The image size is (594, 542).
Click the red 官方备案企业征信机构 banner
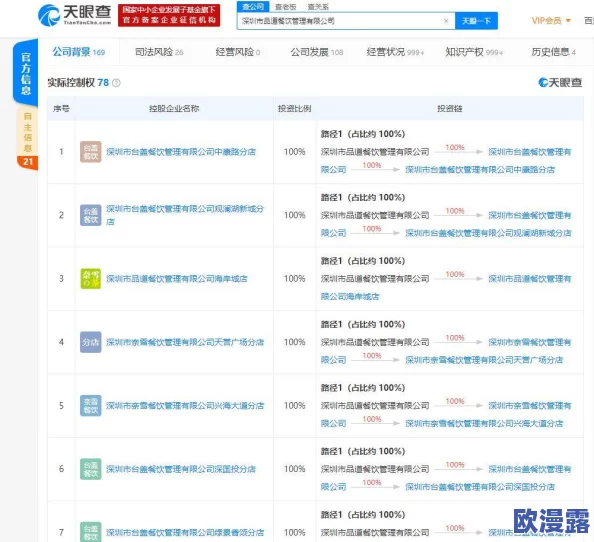click(x=169, y=15)
